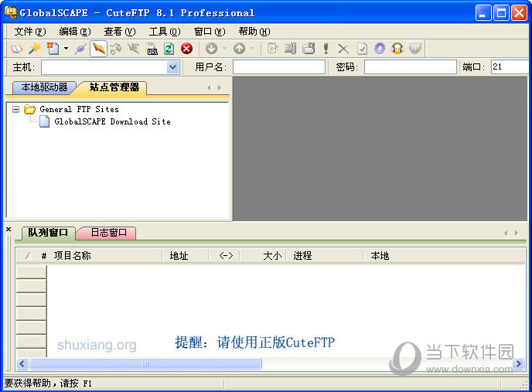This screenshot has height=392, width=532.
Task: Open the Site Manager book icon
Action: pos(16,49)
